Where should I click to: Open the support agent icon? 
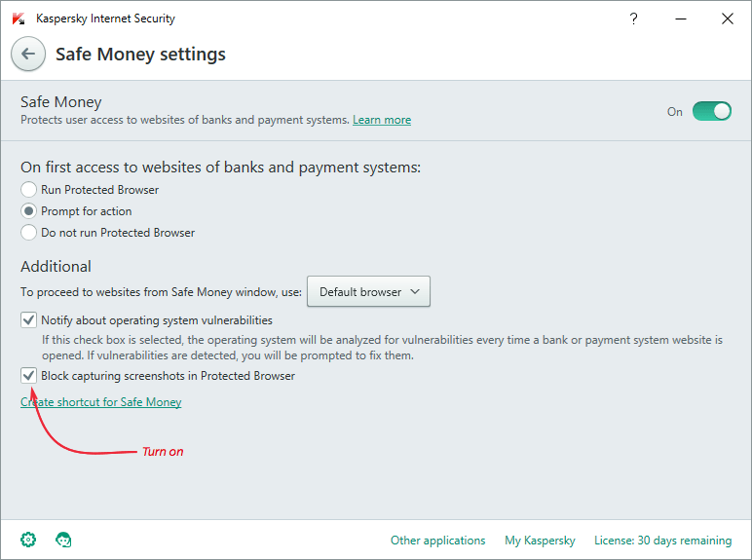[63, 540]
